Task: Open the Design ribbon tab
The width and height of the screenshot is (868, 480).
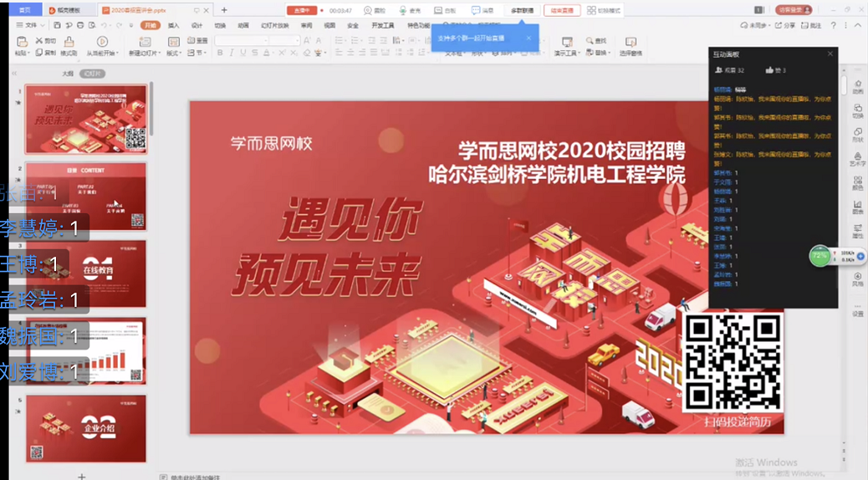Action: (x=197, y=25)
